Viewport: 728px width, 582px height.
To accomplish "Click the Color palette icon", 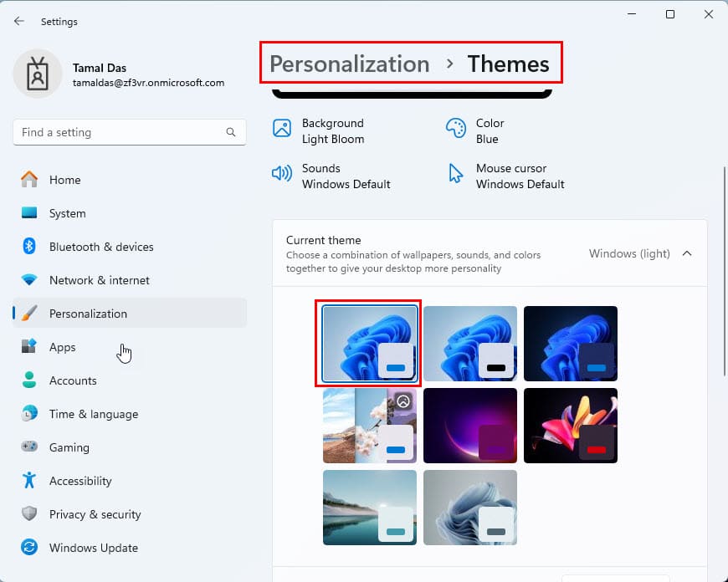I will (455, 128).
